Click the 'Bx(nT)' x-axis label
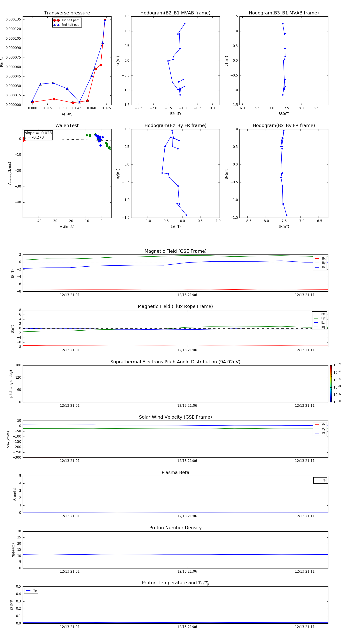 (x=284, y=227)
